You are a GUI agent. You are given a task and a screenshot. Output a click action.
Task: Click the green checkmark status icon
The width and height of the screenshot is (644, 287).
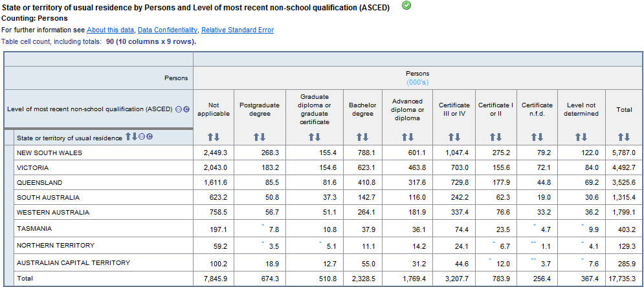point(406,6)
